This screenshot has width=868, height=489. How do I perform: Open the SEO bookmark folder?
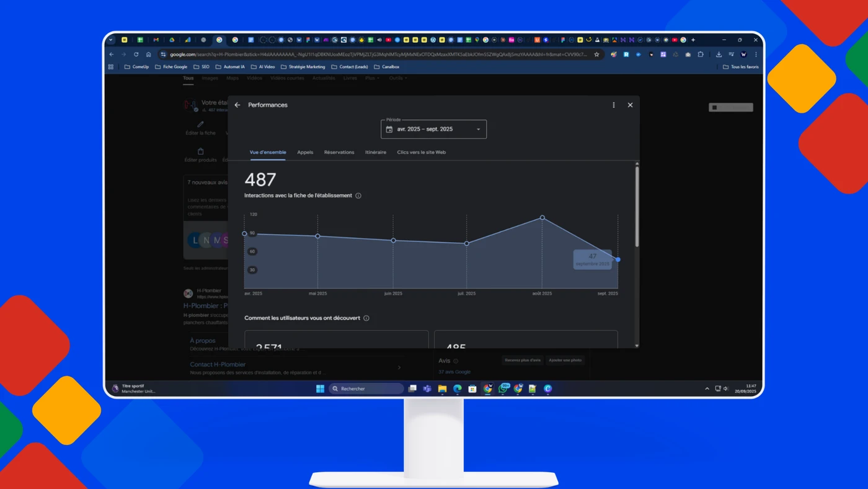pyautogui.click(x=201, y=67)
